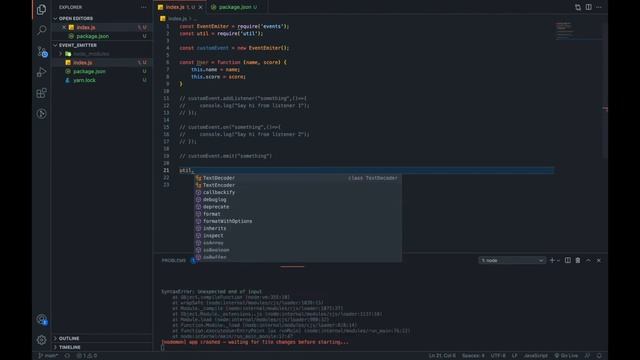Open Explorer more actions ellipsis
This screenshot has width=640, height=360.
point(144,7)
